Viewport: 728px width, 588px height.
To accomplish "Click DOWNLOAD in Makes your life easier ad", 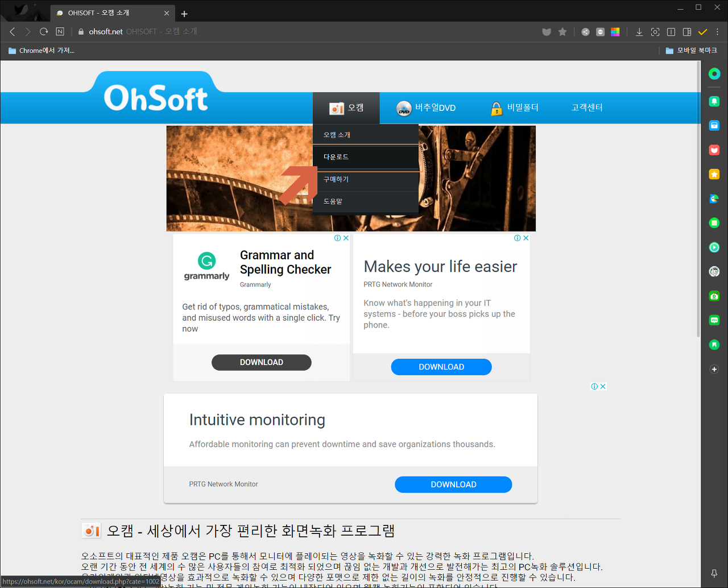I will point(441,367).
